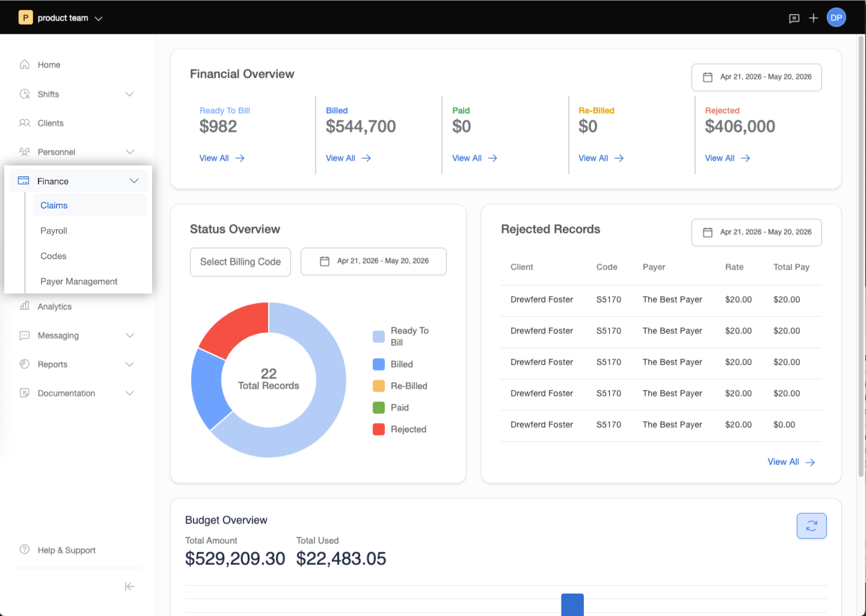
Task: Click the Total Pay column header
Action: (791, 266)
